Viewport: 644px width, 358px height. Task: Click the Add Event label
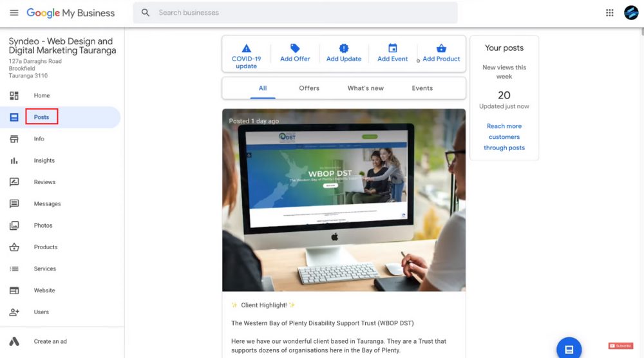(x=393, y=59)
